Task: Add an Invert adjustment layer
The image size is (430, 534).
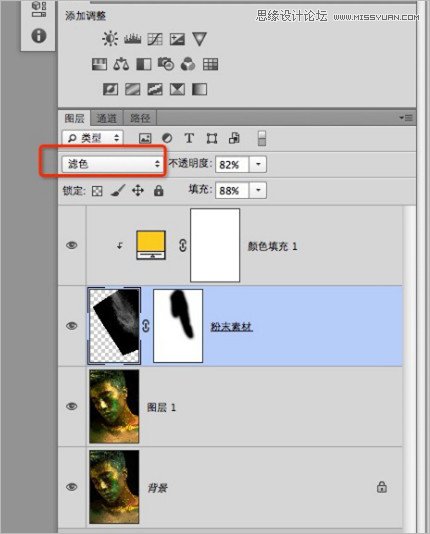Action: pyautogui.click(x=110, y=89)
